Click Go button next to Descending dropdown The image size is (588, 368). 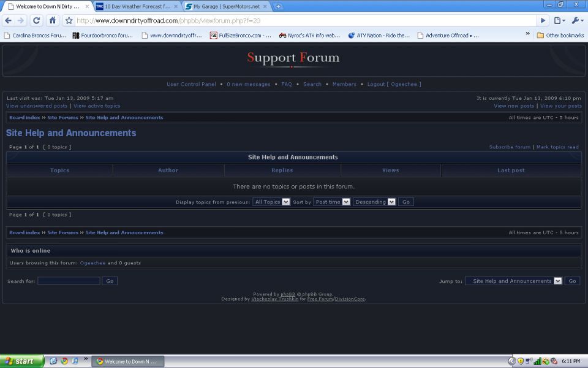pyautogui.click(x=406, y=202)
